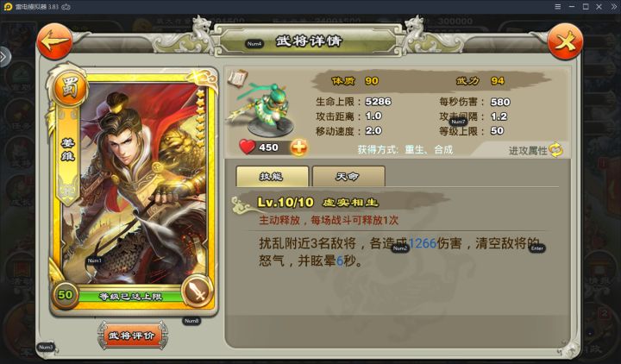The width and height of the screenshot is (621, 364).
Task: Click the orange back arrow button
Action: coord(54,41)
